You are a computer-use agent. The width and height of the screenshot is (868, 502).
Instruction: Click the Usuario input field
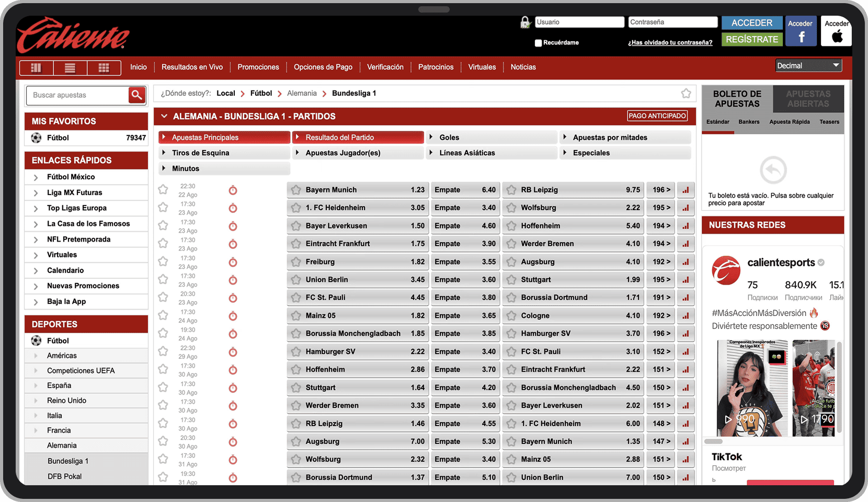point(579,22)
